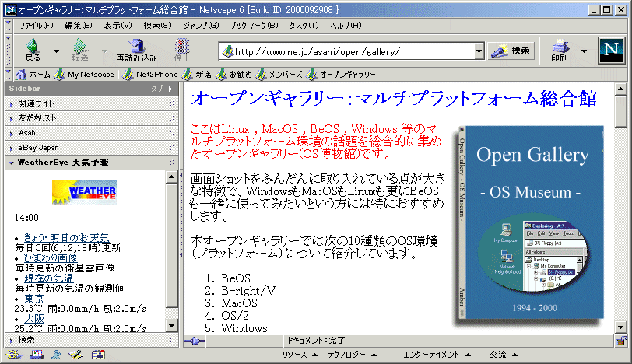Viewport: 632px width, 364px height.
Task: Click the Open Gallery OS Museum book image
Action: (531, 224)
